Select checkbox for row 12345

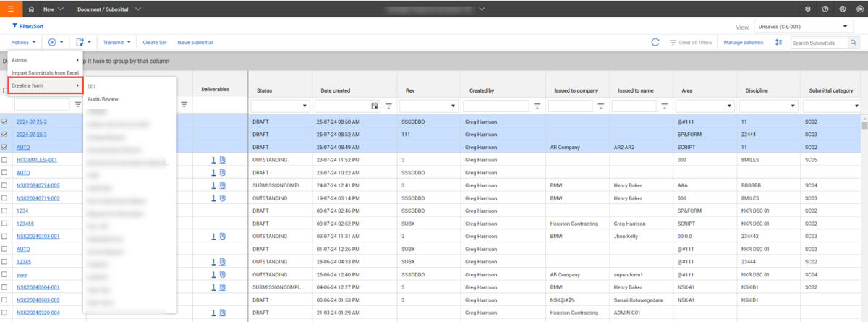click(6, 261)
